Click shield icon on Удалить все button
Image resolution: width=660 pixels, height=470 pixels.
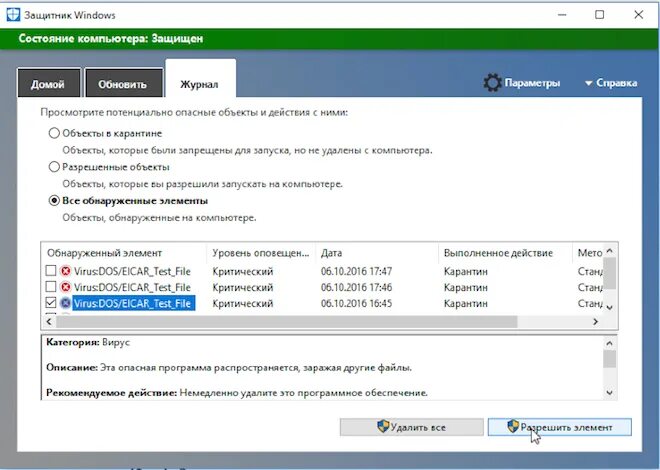383,427
